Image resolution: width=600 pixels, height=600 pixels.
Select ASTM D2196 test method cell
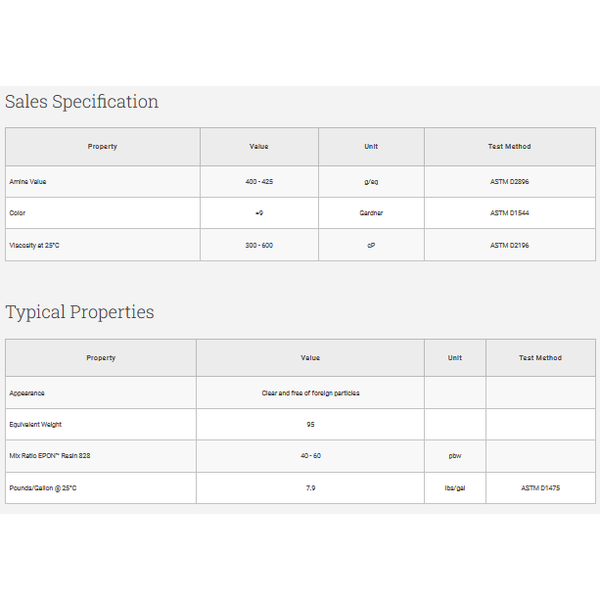coord(510,245)
